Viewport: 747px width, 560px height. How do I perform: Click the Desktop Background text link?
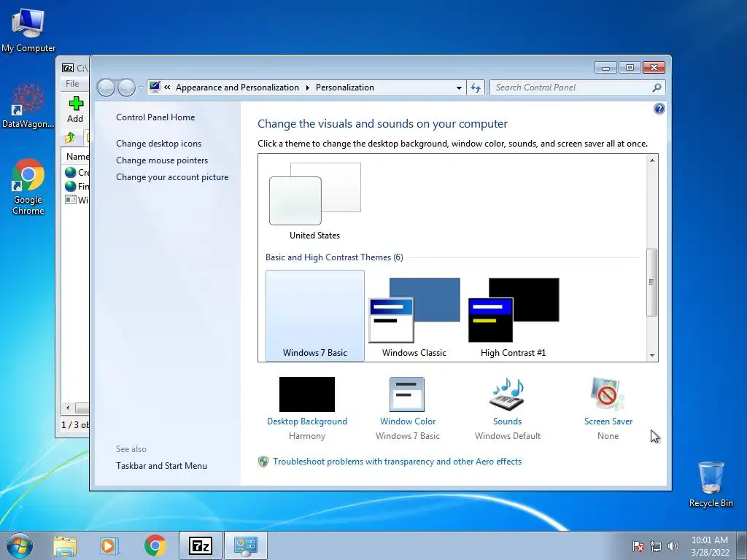coord(307,421)
